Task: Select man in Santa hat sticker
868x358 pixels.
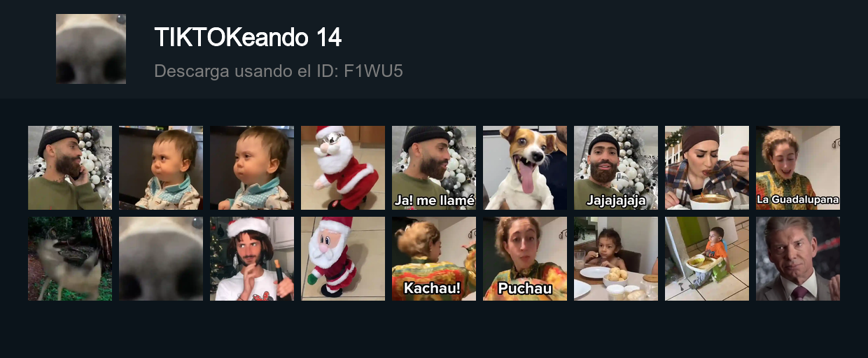Action: 252,259
